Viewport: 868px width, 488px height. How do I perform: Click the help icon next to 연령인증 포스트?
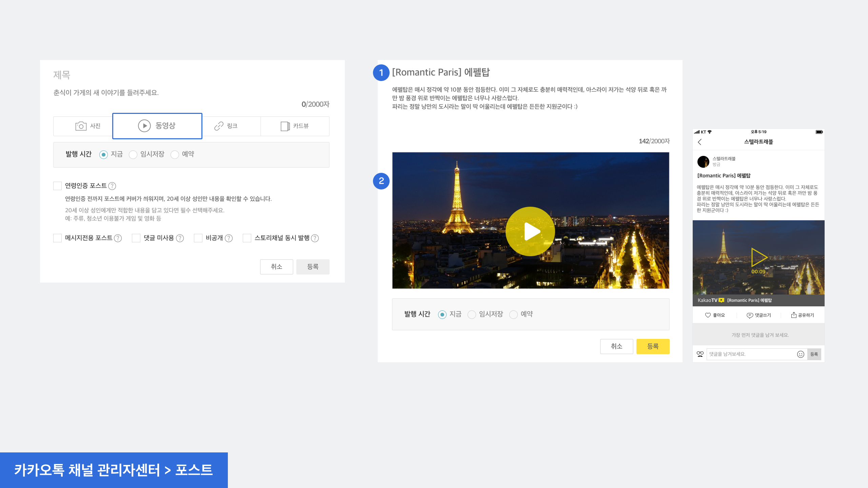[x=112, y=186]
